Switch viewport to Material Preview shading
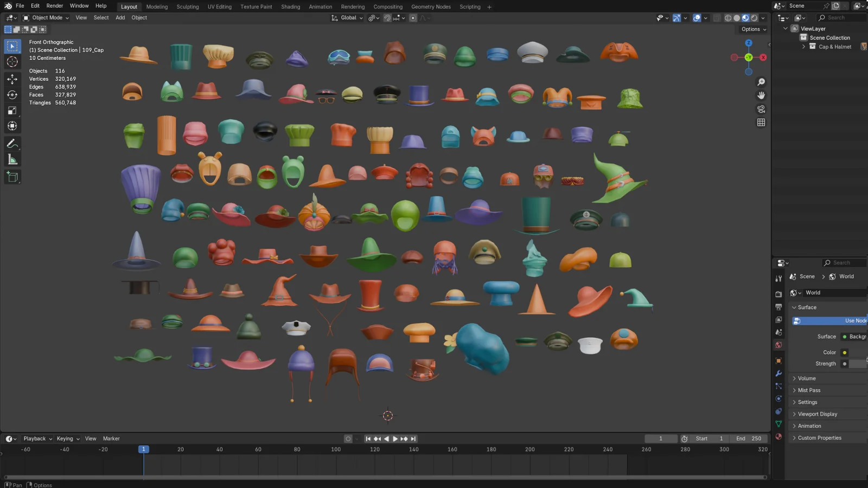This screenshot has height=488, width=868. [x=745, y=17]
